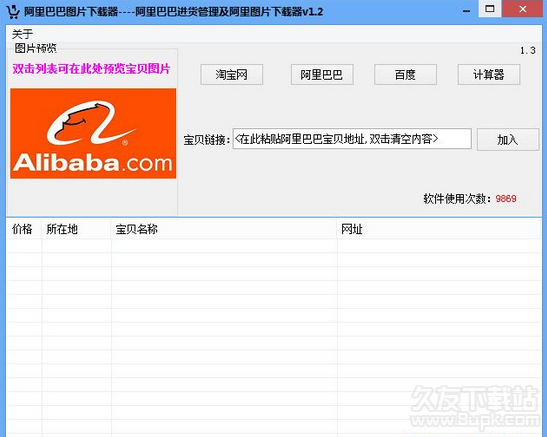
Task: Sort by the 价格 column header
Action: 24,229
